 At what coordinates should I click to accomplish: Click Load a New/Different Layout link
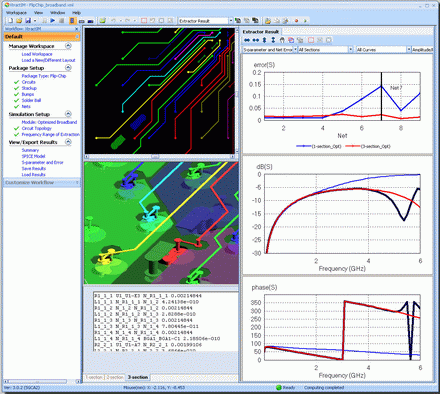[48, 60]
